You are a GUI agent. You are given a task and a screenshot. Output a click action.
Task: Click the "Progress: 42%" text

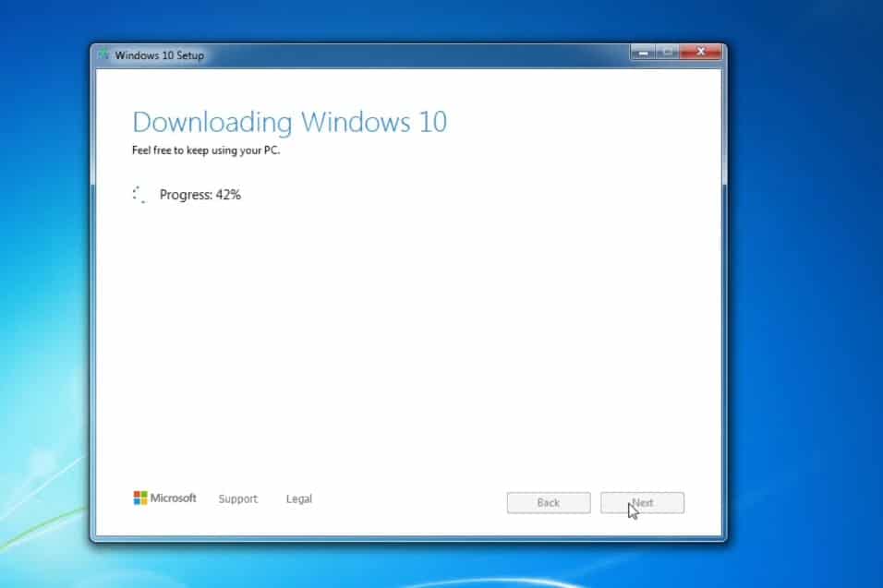(200, 195)
